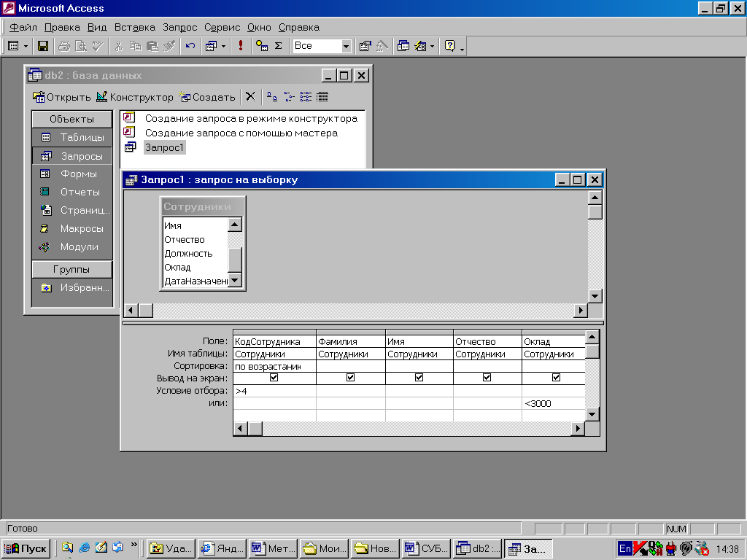The image size is (747, 560).
Task: Open the View type dropdown arrow
Action: (26, 46)
